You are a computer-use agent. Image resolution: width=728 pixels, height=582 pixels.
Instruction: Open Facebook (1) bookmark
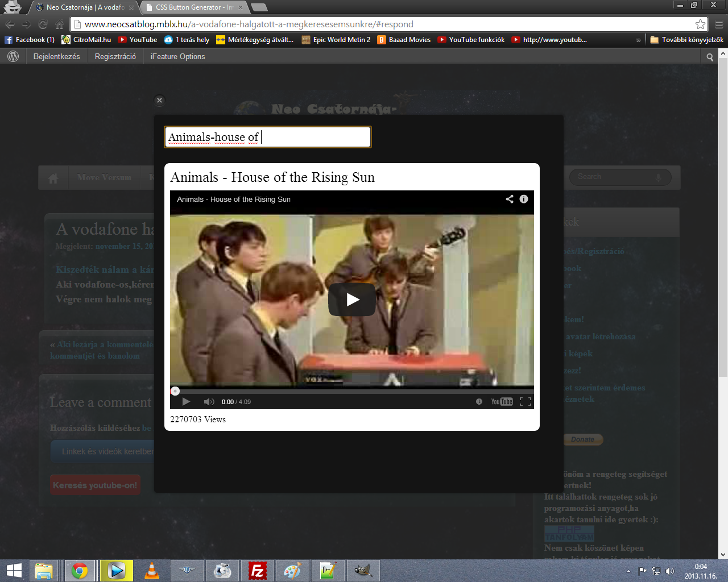click(x=30, y=40)
